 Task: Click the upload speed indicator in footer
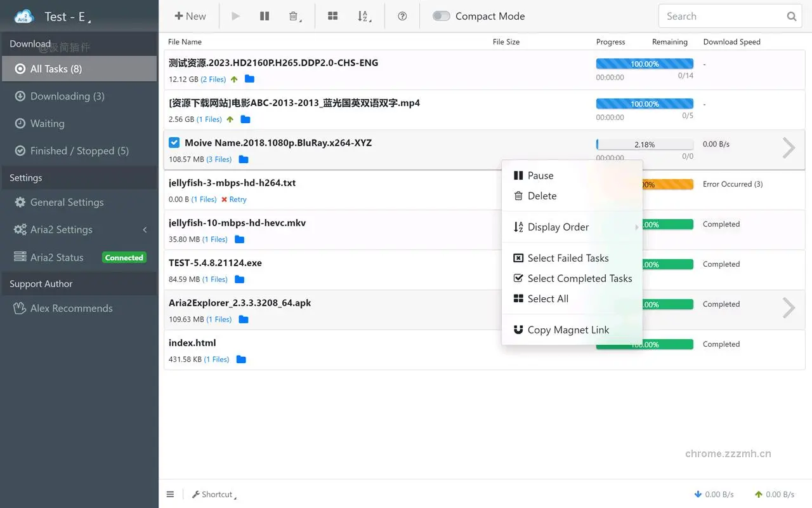coord(775,494)
